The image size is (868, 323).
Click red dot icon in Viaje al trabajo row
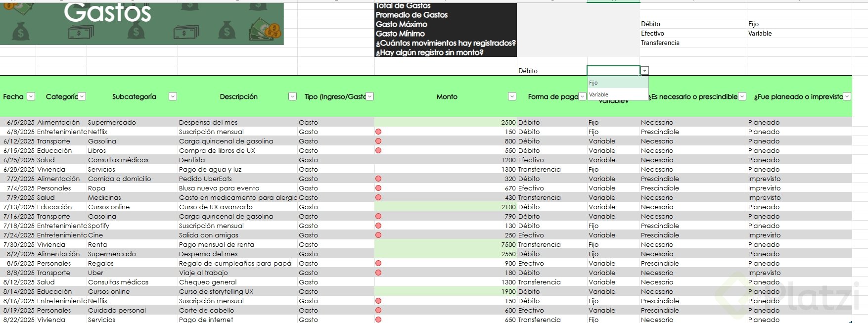pos(378,273)
